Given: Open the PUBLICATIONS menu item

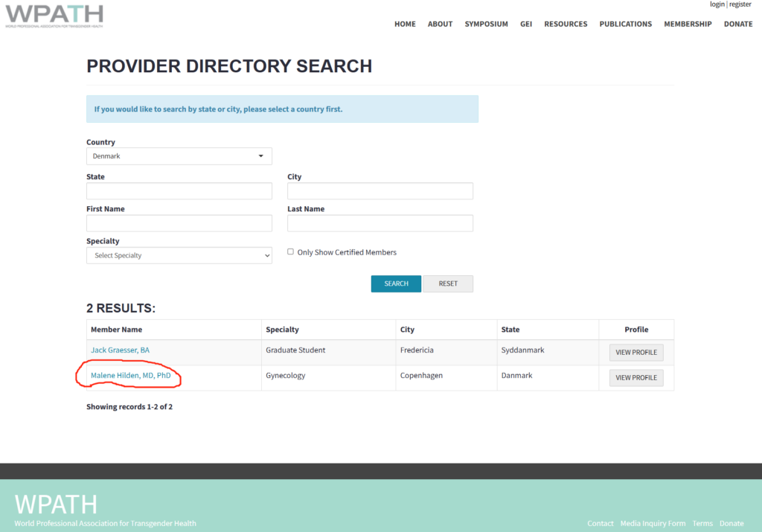Looking at the screenshot, I should [625, 24].
